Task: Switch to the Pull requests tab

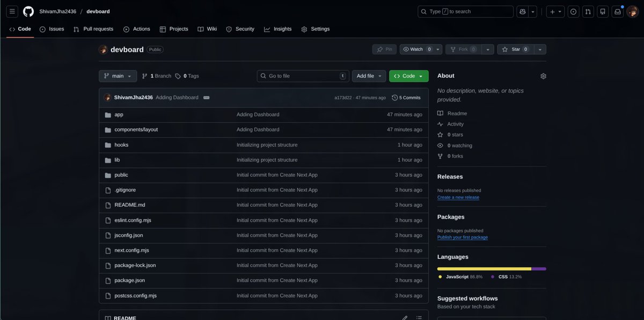Action: click(93, 29)
